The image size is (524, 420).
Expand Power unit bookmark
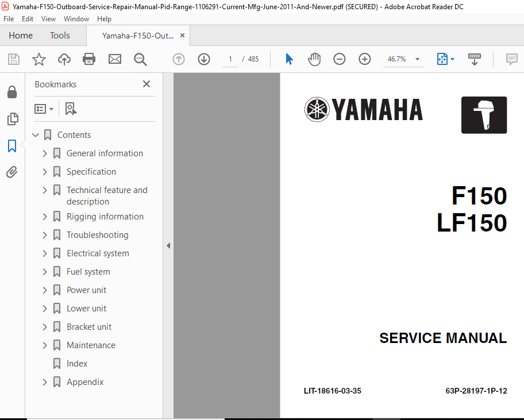(x=45, y=290)
